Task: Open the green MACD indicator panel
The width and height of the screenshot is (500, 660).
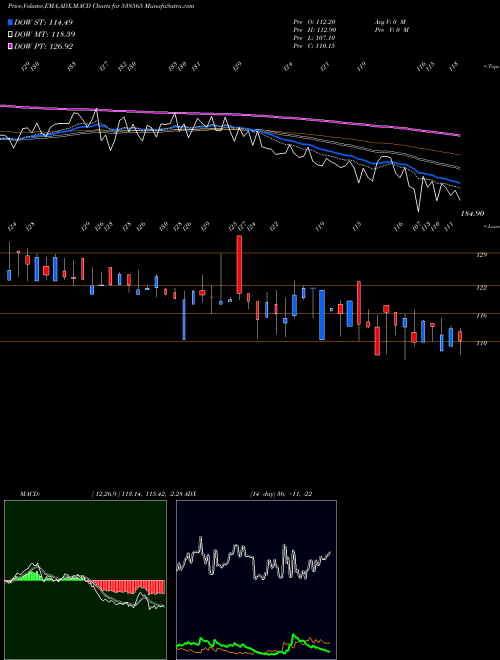Action: coord(85,580)
